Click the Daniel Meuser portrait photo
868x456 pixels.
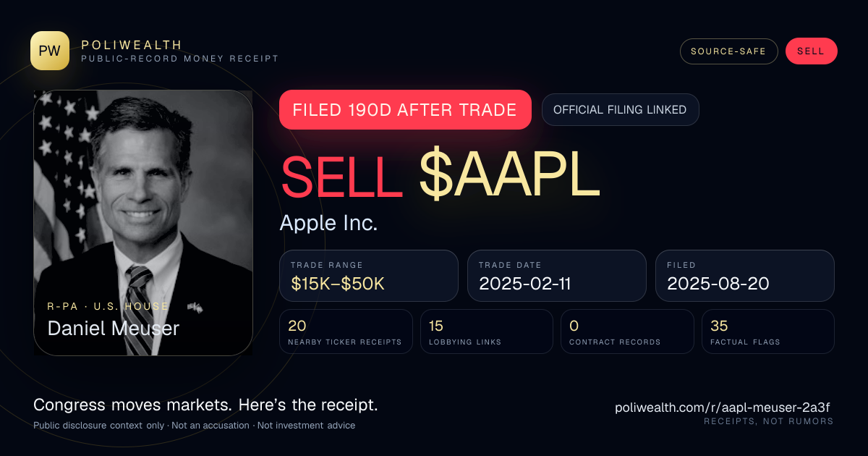(x=143, y=223)
